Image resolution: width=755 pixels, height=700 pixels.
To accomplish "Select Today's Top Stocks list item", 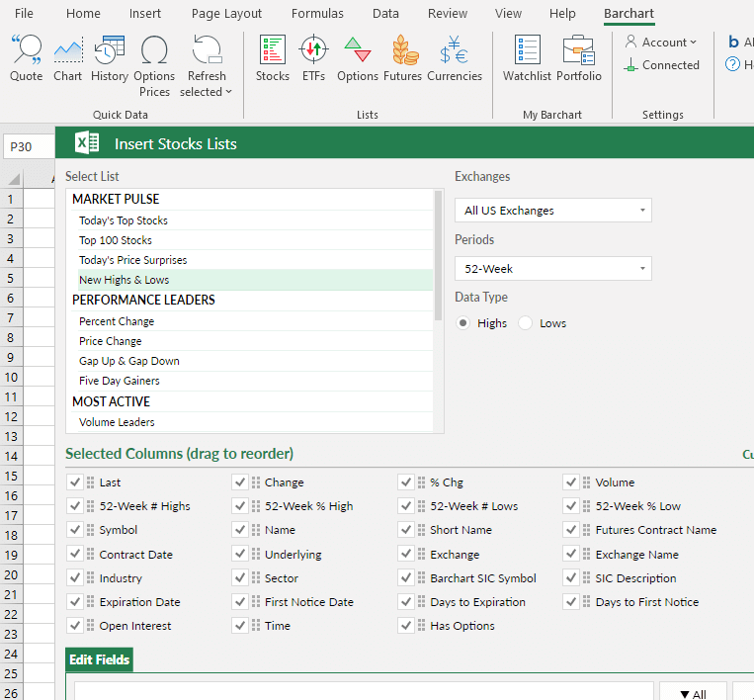I will click(124, 220).
